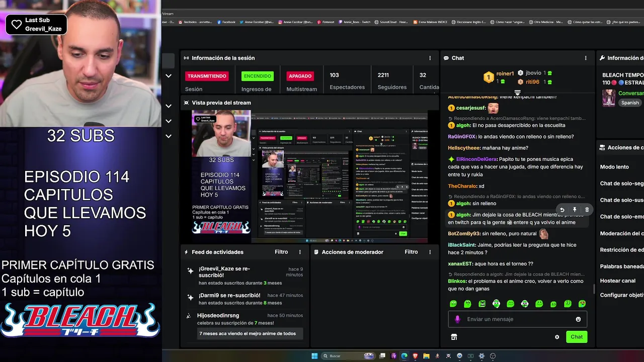Click username xanaxEST in chat

point(460,264)
